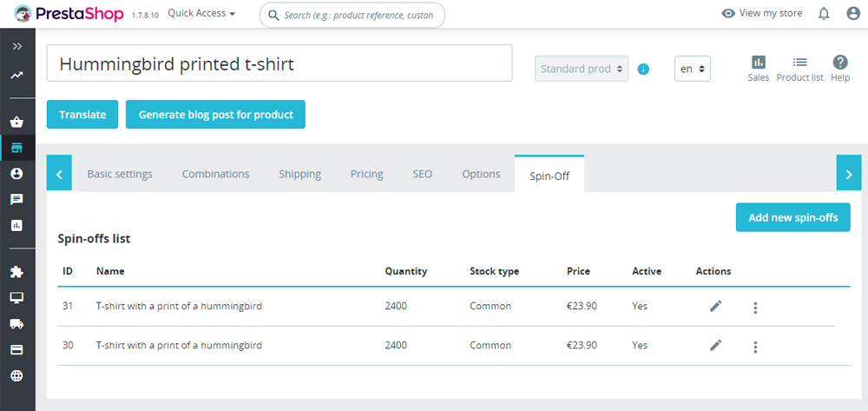
Task: Open more actions menu for spin-off 31
Action: (755, 308)
